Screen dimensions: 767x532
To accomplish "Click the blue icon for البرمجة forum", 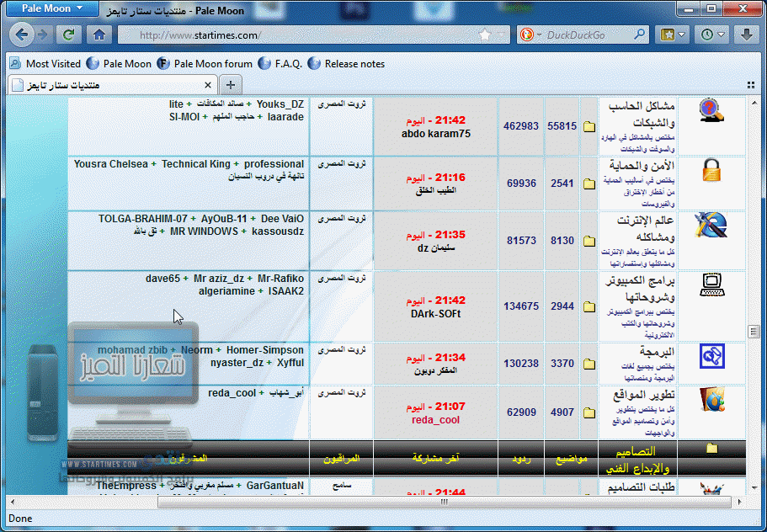I will 711,356.
